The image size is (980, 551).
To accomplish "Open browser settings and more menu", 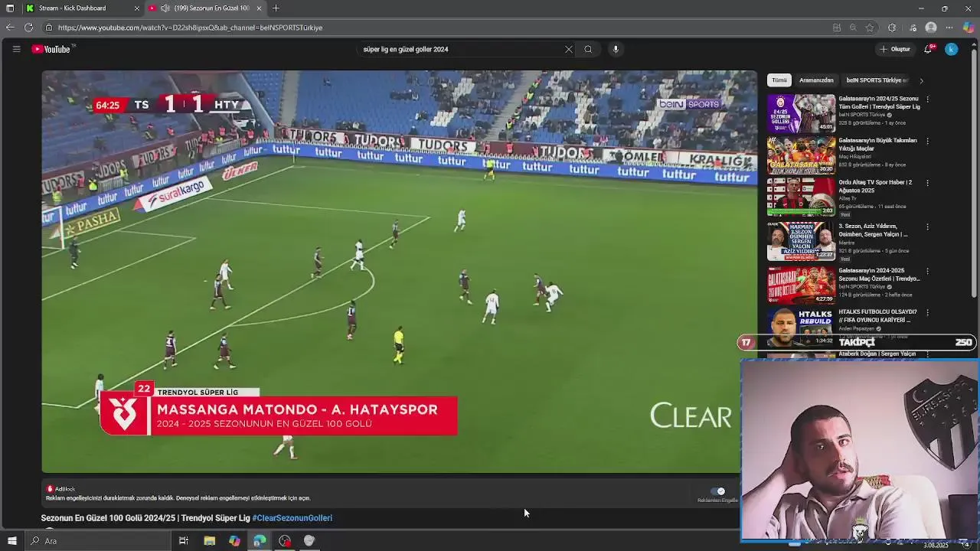I will pyautogui.click(x=949, y=28).
